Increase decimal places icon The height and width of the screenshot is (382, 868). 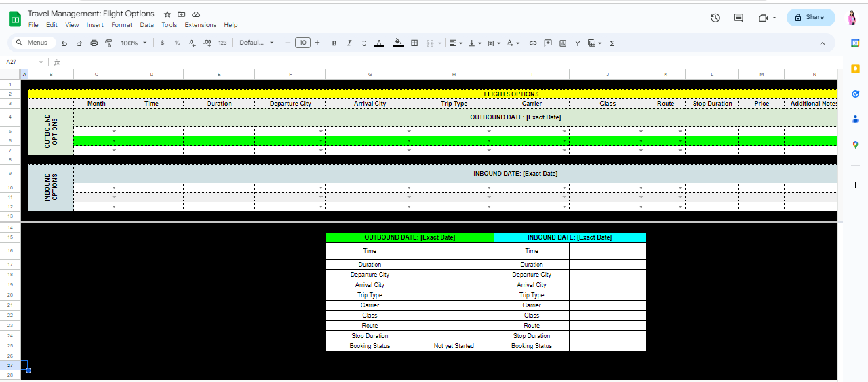point(207,43)
